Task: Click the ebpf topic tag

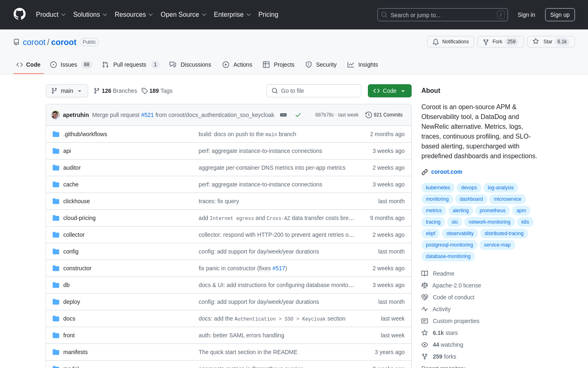Action: (x=431, y=233)
